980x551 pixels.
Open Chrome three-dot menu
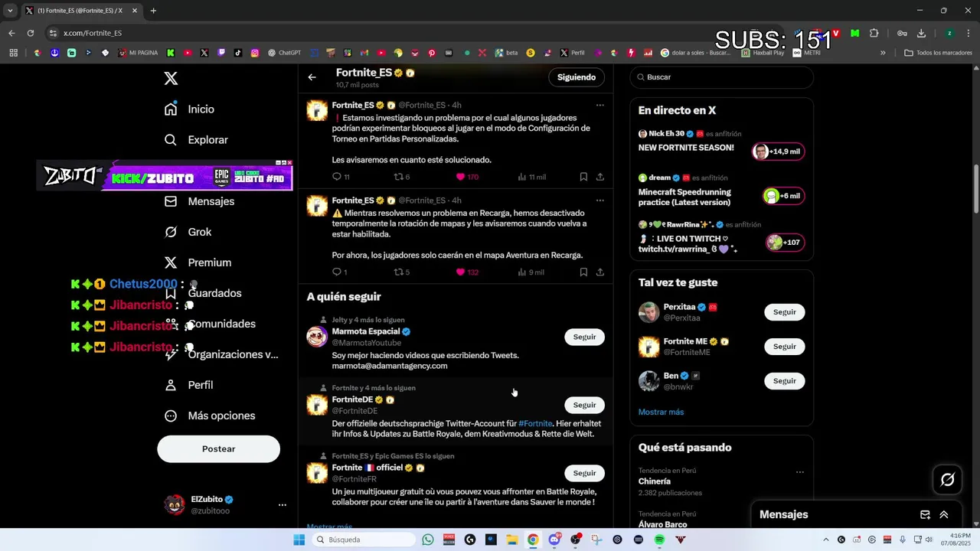(969, 33)
